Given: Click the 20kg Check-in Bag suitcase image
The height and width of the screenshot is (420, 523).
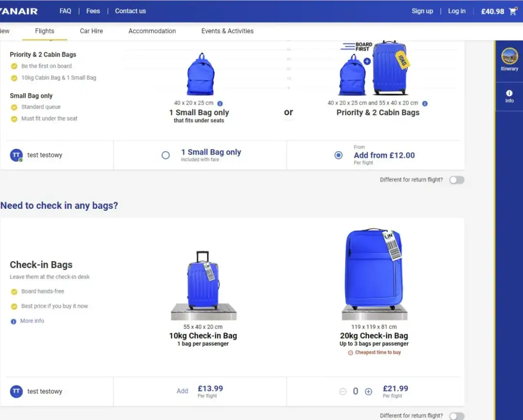Looking at the screenshot, I should 374,271.
